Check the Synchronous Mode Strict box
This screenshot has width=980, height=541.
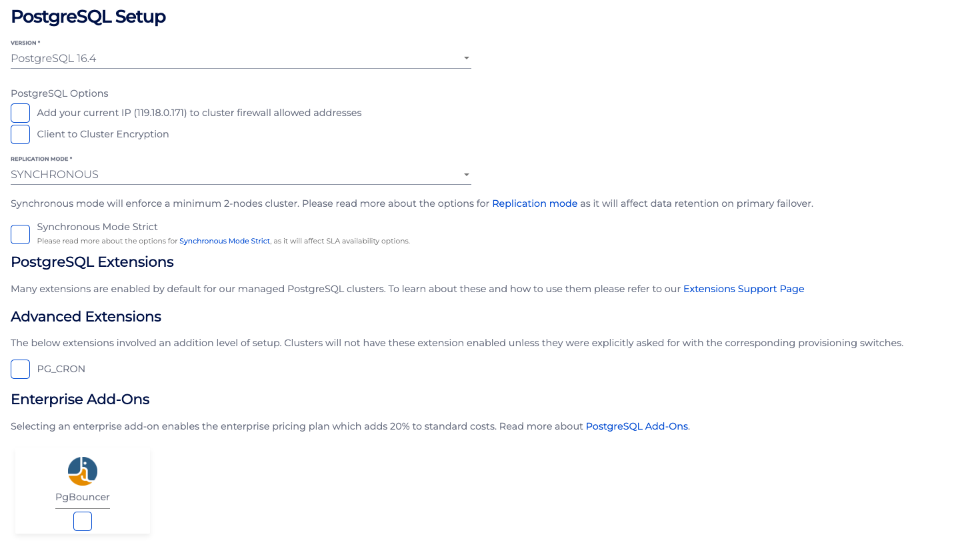pos(21,234)
